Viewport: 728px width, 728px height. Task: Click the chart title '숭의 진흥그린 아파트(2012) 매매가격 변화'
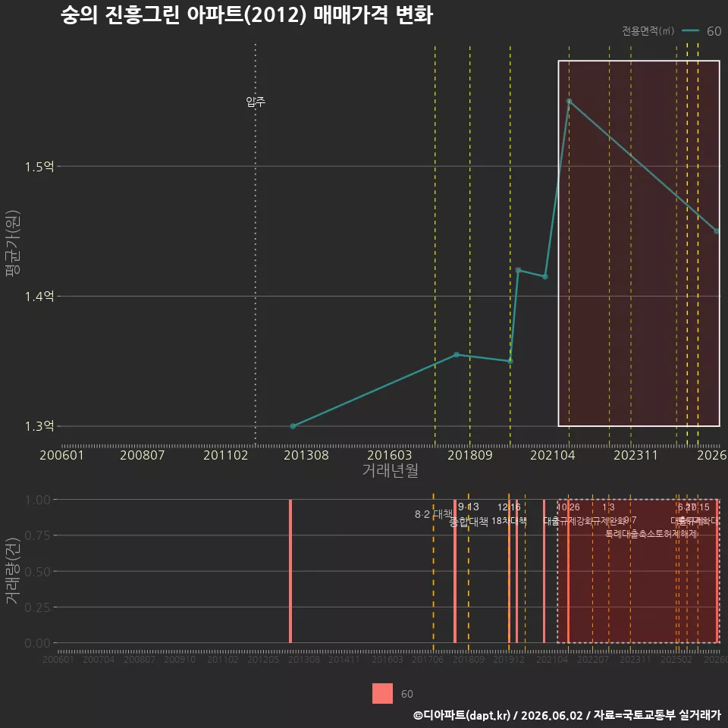pyautogui.click(x=246, y=15)
